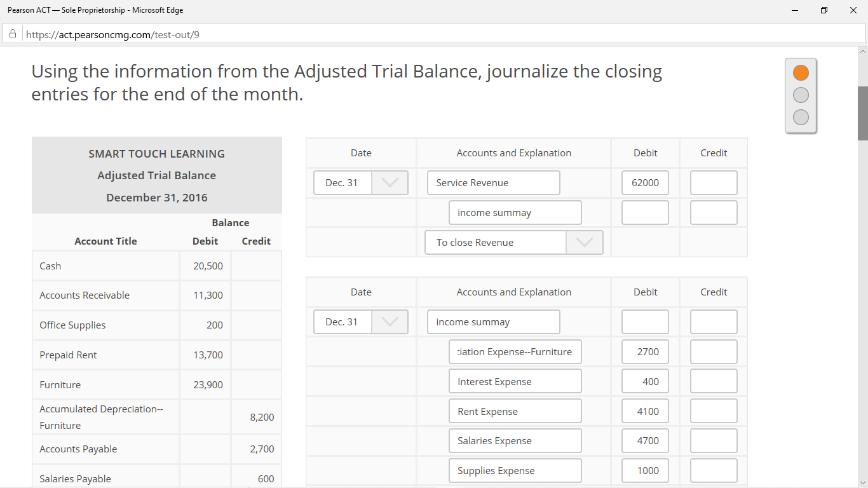Click the Depreciation Expense debit field 2700

[645, 351]
